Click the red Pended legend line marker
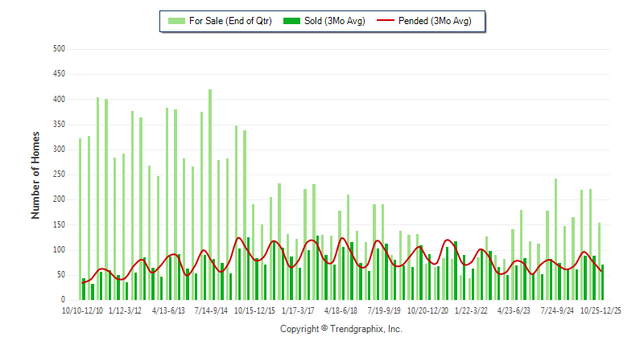 [x=391, y=21]
